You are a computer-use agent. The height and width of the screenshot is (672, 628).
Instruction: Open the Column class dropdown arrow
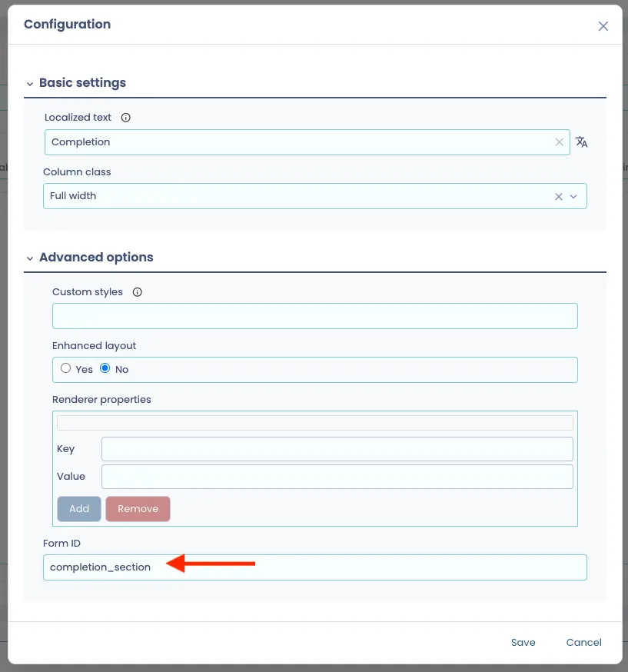pos(573,197)
